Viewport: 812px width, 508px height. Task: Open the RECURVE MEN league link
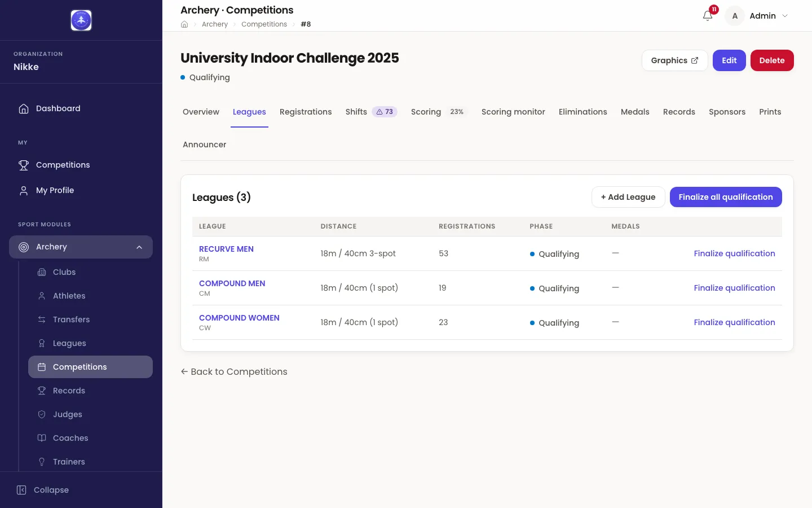[x=226, y=249]
